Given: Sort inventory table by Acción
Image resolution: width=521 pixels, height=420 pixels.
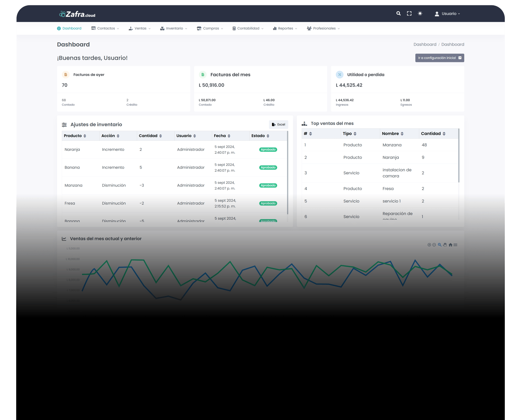Looking at the screenshot, I should [x=118, y=136].
